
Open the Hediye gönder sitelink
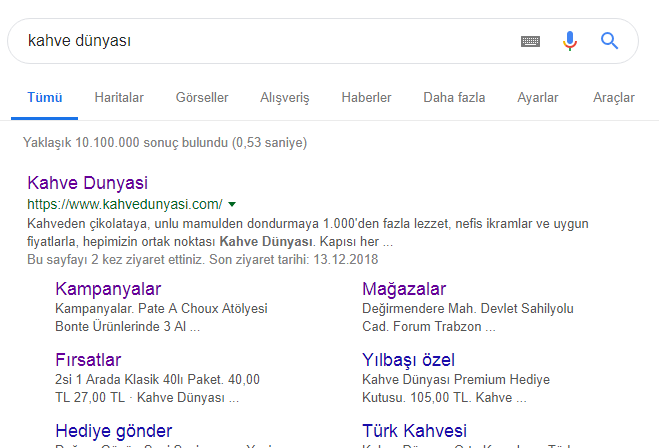click(113, 431)
